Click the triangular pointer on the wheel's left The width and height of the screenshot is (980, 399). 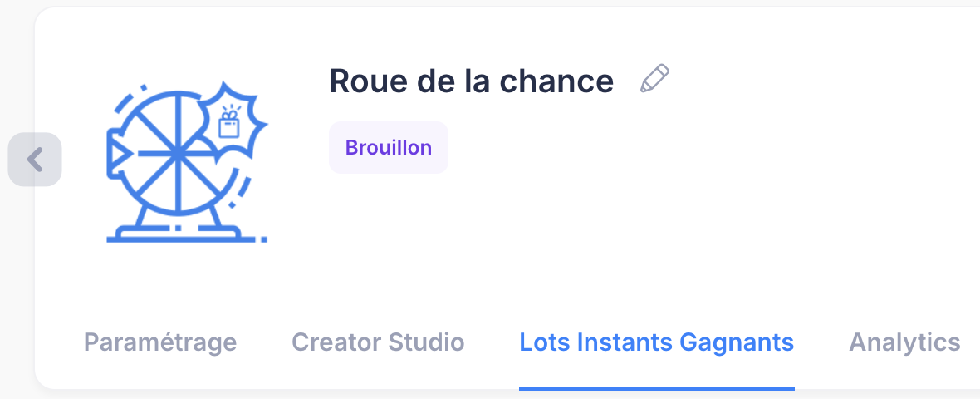click(x=117, y=153)
